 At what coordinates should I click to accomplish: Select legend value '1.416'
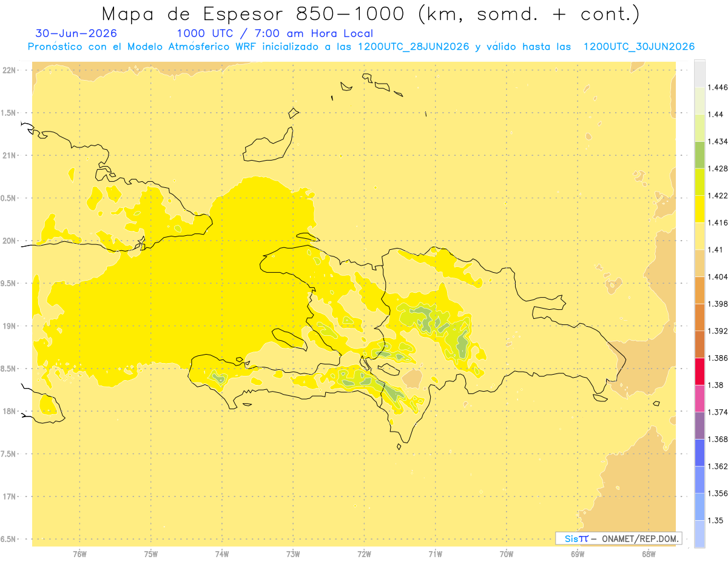[719, 222]
